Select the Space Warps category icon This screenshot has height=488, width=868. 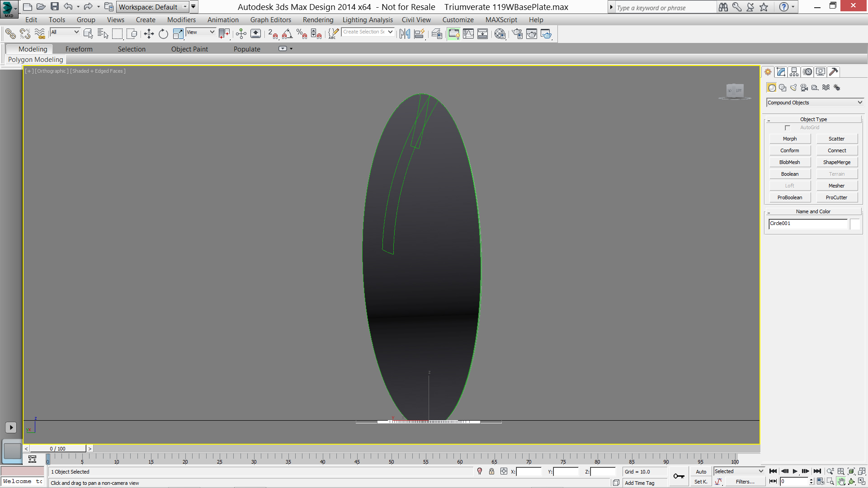coord(826,88)
